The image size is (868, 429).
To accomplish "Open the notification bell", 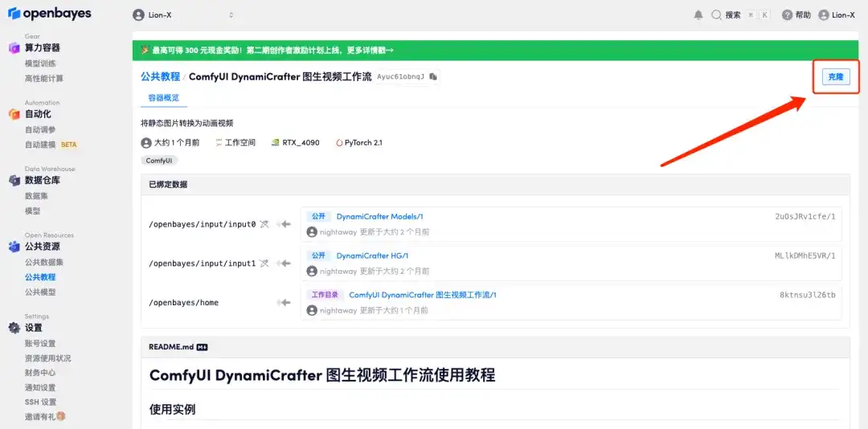I will pyautogui.click(x=698, y=15).
